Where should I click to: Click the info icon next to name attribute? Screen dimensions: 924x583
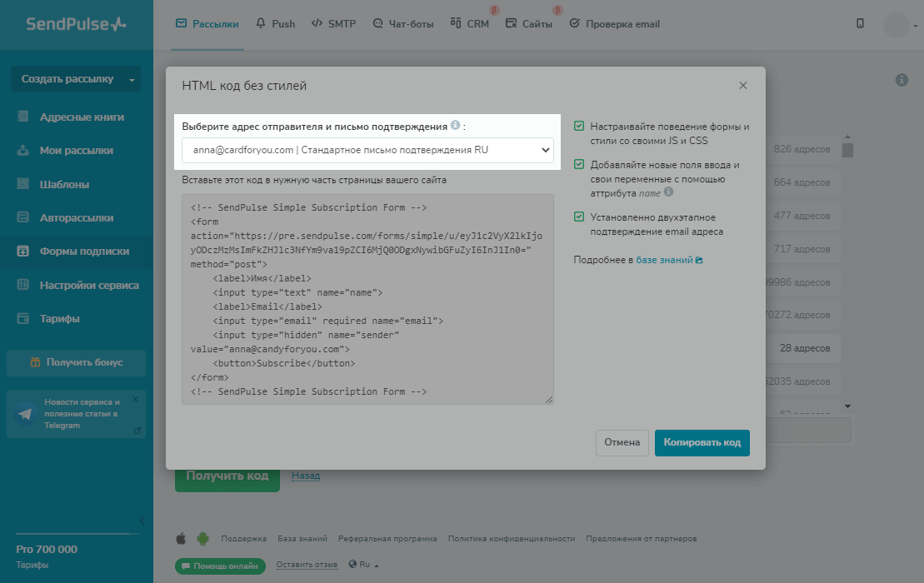click(x=669, y=192)
